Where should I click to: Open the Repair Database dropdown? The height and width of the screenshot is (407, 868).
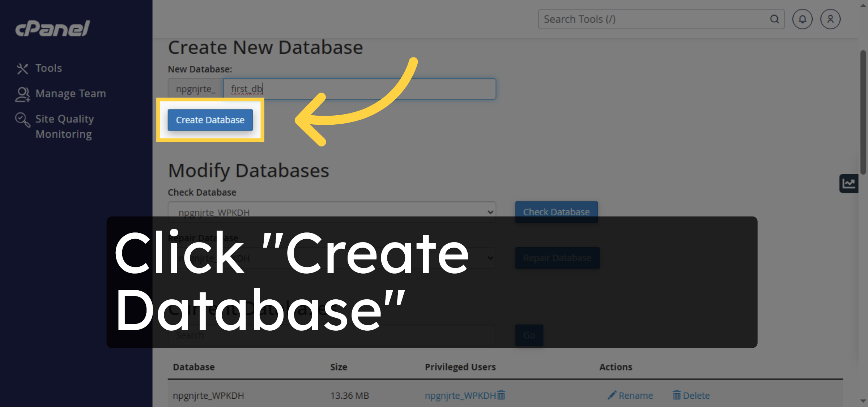[x=331, y=258]
